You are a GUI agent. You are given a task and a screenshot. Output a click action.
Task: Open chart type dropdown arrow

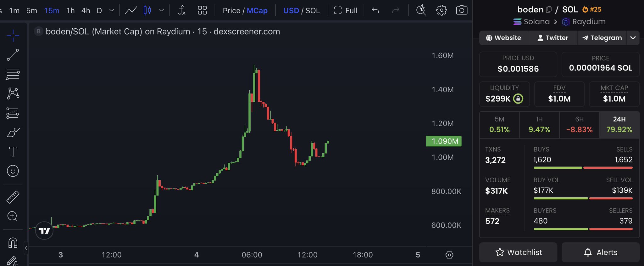[162, 10]
